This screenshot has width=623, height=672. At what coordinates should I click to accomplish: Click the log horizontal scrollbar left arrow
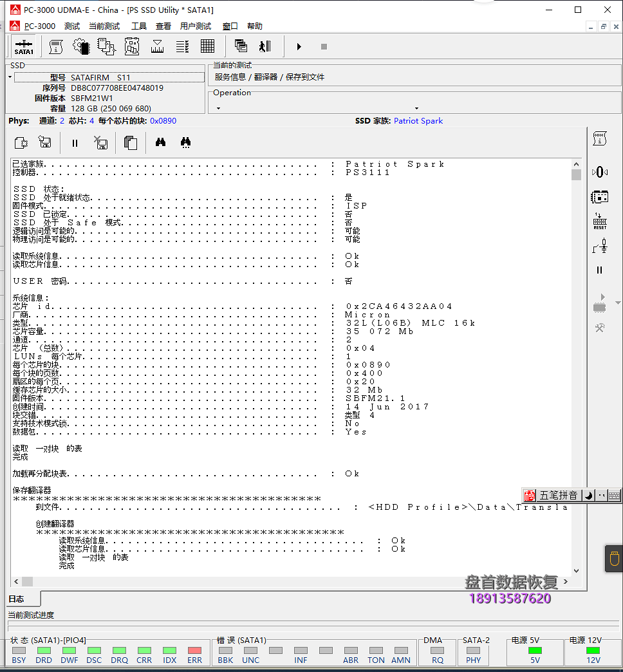16,582
